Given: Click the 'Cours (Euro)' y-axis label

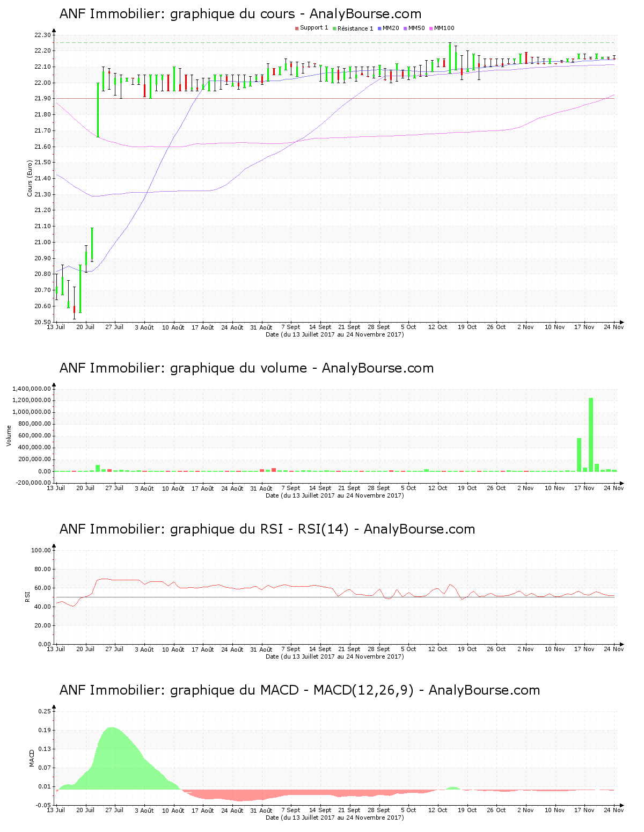Looking at the screenshot, I should click(30, 178).
